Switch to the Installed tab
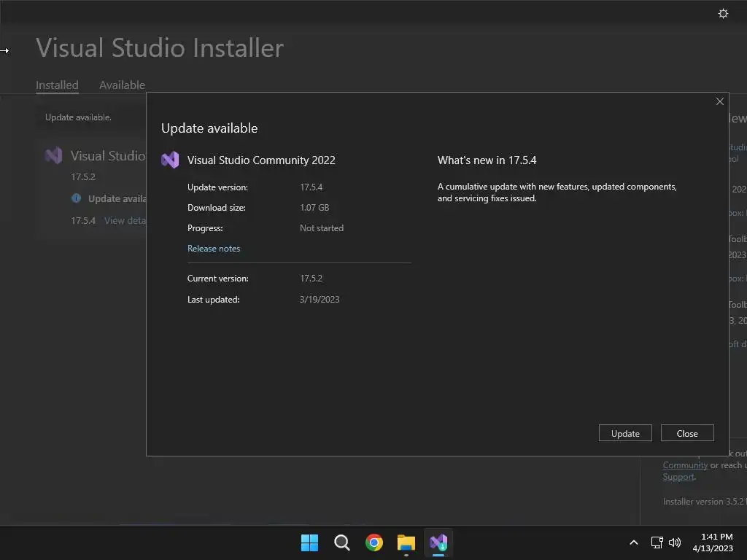This screenshot has width=747, height=560. (x=57, y=85)
